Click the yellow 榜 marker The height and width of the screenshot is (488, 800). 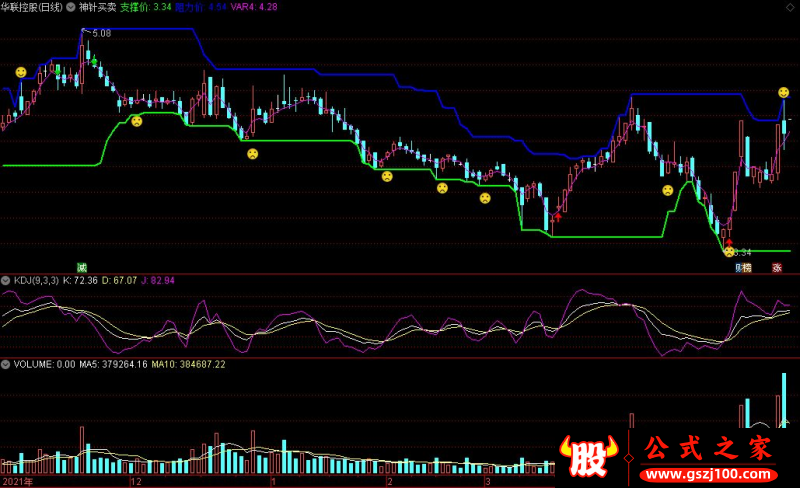[x=747, y=267]
